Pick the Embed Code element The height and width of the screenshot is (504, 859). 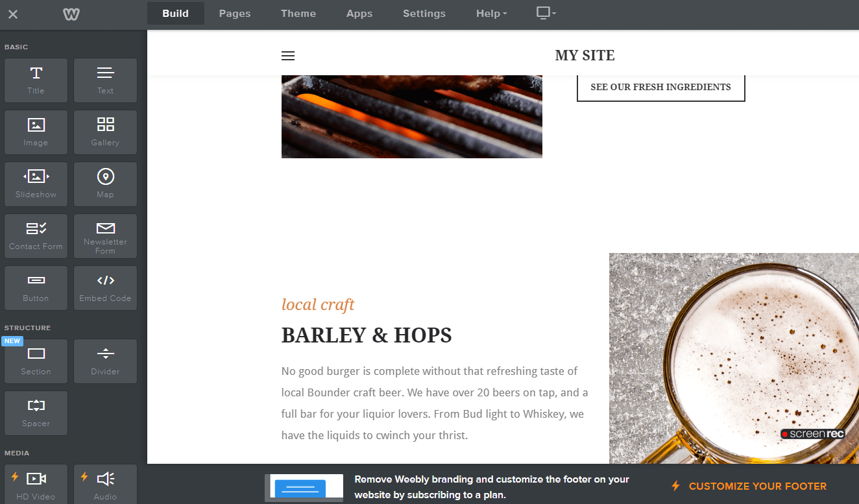pos(105,287)
